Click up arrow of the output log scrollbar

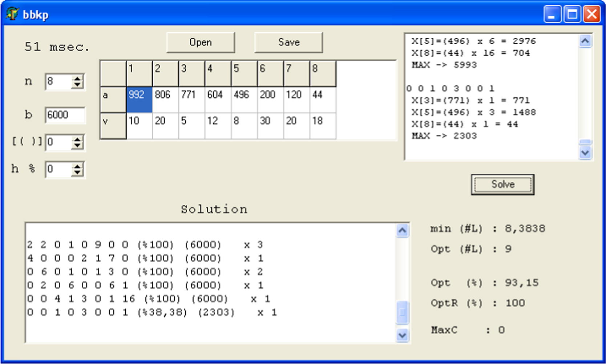tap(585, 41)
